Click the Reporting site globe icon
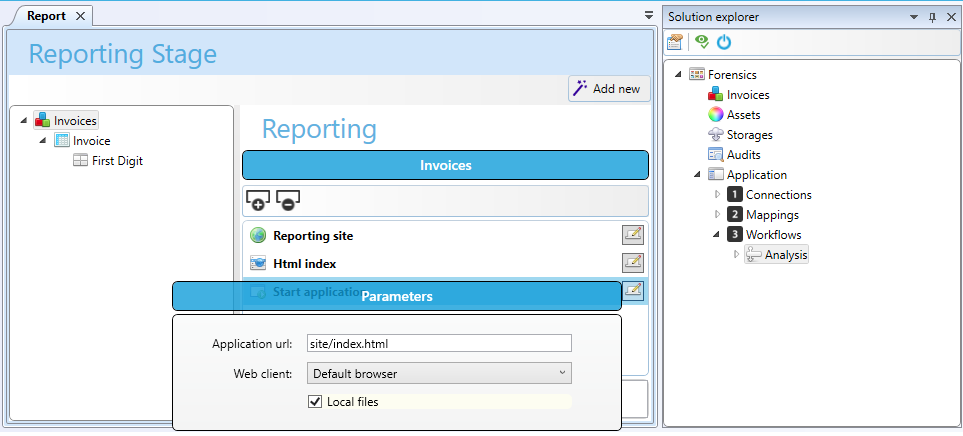 (258, 235)
